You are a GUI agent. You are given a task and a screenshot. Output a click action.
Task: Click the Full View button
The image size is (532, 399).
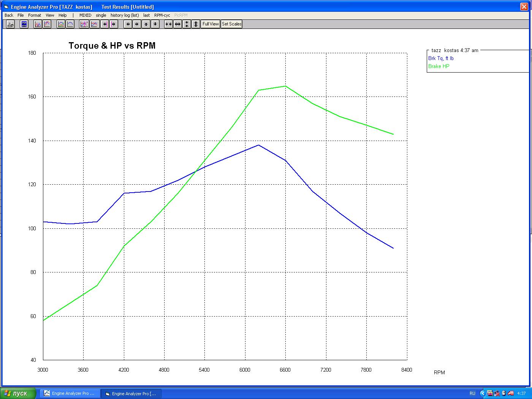coord(211,24)
